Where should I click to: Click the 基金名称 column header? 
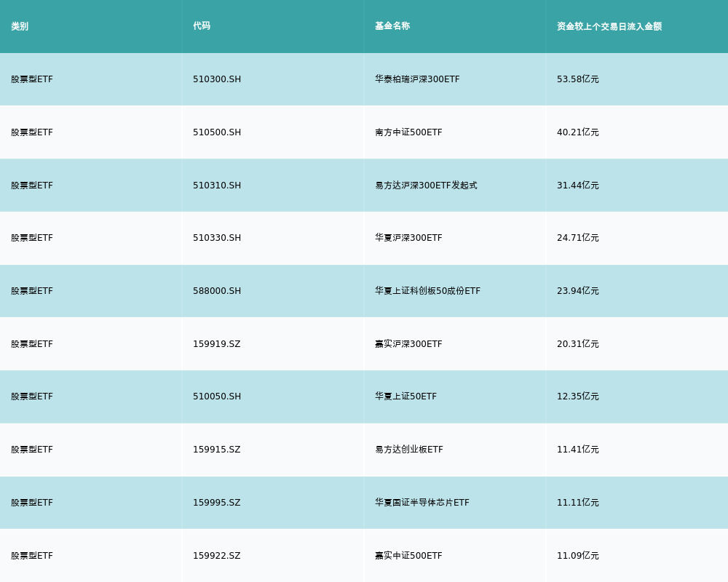pos(392,26)
